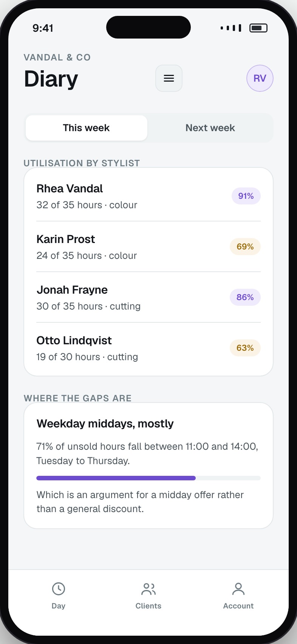
Task: Open the Day clock icon
Action: pyautogui.click(x=59, y=589)
